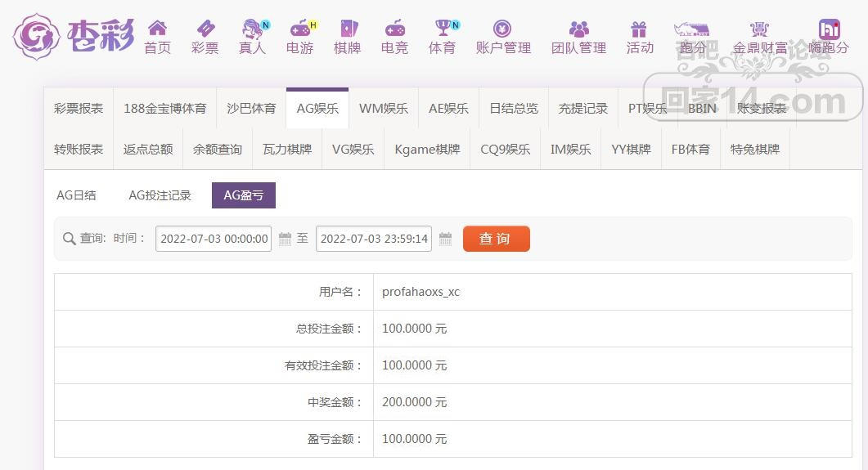This screenshot has height=470, width=868.
Task: Open the 彩票 lottery ticket icon
Action: point(205,29)
